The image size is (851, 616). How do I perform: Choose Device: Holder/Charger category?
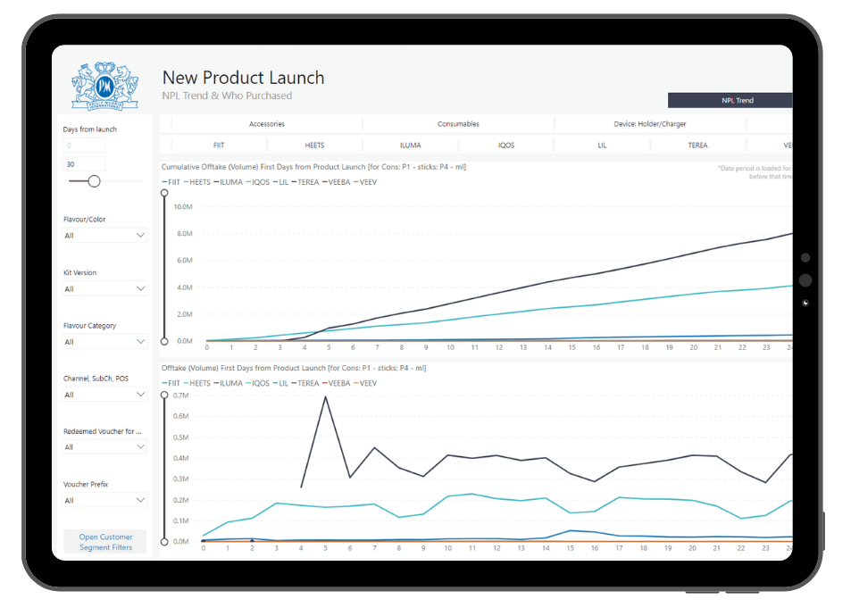tap(650, 124)
